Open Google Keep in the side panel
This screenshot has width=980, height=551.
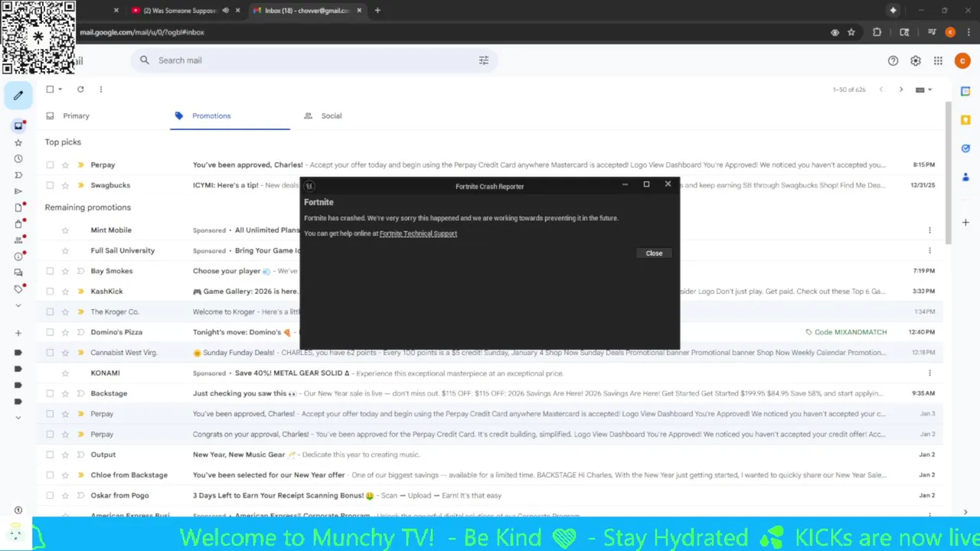click(965, 119)
